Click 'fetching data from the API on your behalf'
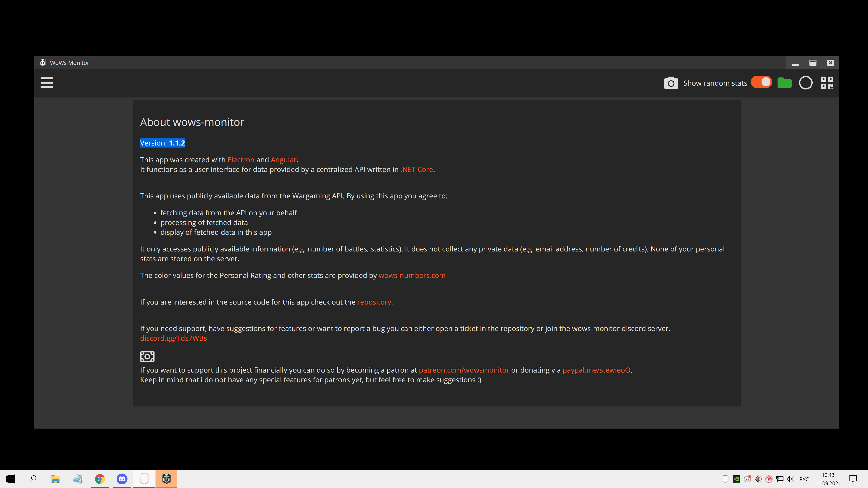The height and width of the screenshot is (488, 868). pyautogui.click(x=229, y=213)
